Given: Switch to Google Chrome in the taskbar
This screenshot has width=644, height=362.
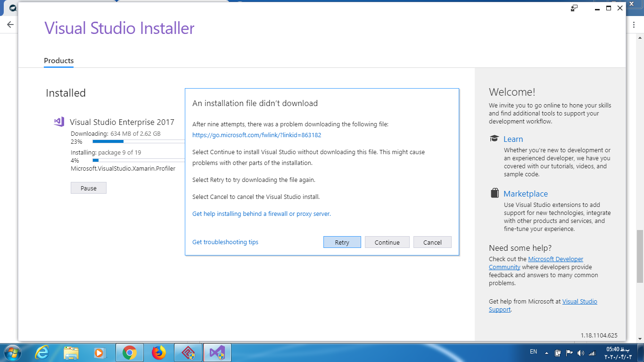Looking at the screenshot, I should coord(129,353).
